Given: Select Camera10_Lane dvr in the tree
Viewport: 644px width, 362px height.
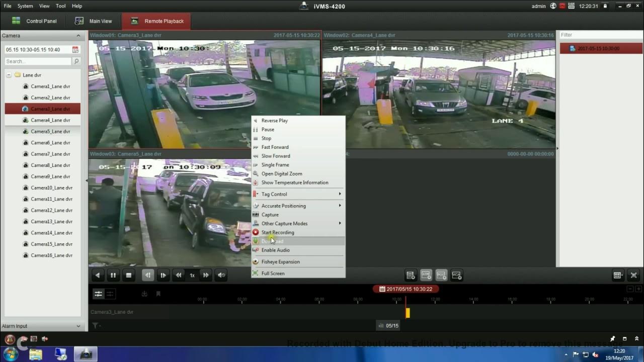Looking at the screenshot, I should (x=51, y=188).
